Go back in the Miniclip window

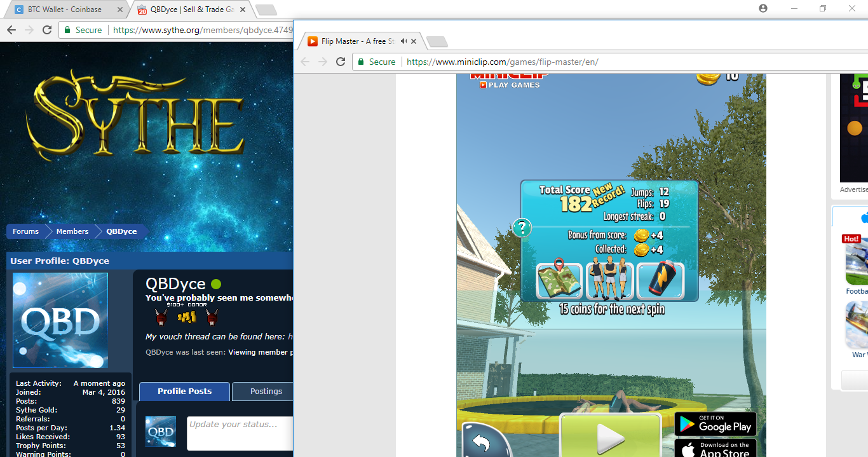305,62
